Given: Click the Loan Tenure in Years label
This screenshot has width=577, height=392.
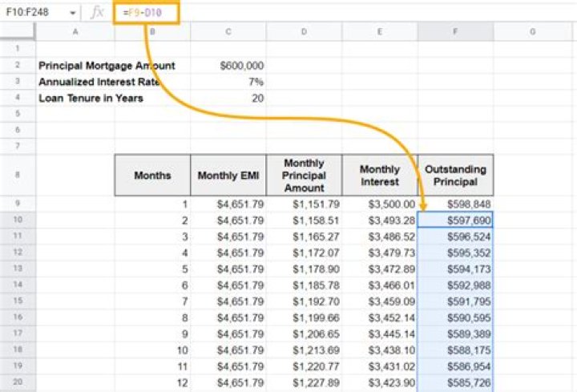Looking at the screenshot, I should click(91, 99).
